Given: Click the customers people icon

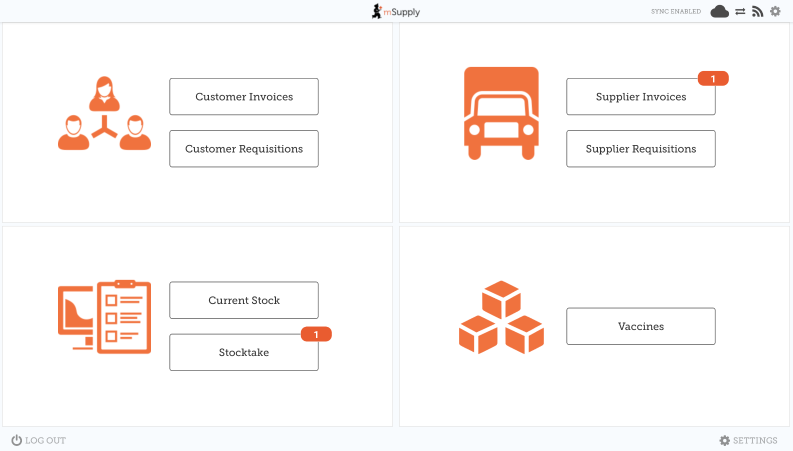Looking at the screenshot, I should click(x=104, y=114).
